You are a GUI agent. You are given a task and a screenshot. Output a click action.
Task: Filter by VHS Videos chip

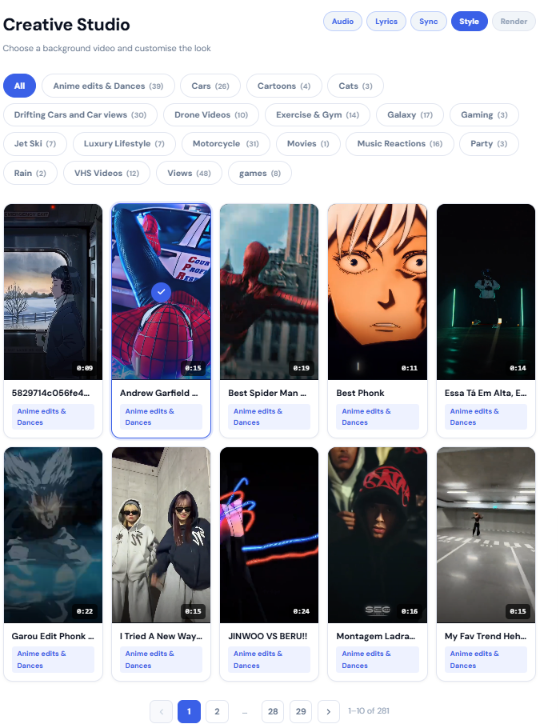(x=107, y=173)
